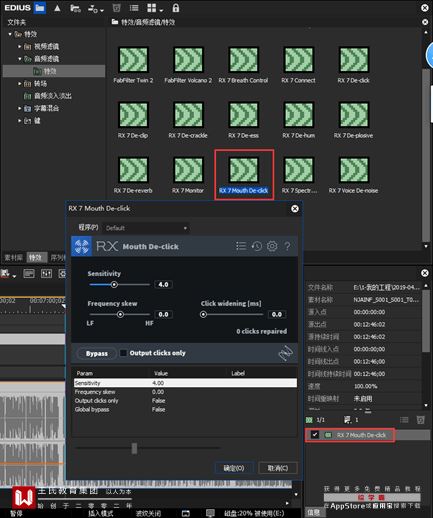Click the 取消(C) button
The width and height of the screenshot is (433, 518).
(x=278, y=468)
